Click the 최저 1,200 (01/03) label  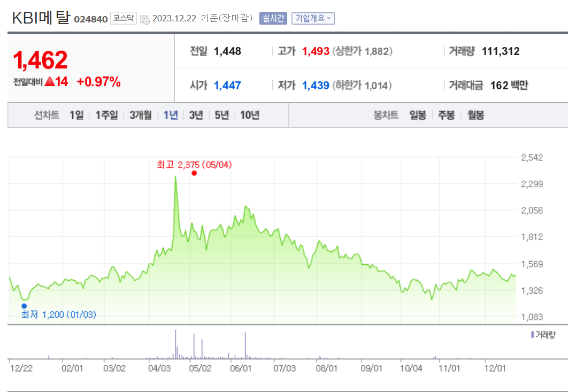click(x=59, y=314)
